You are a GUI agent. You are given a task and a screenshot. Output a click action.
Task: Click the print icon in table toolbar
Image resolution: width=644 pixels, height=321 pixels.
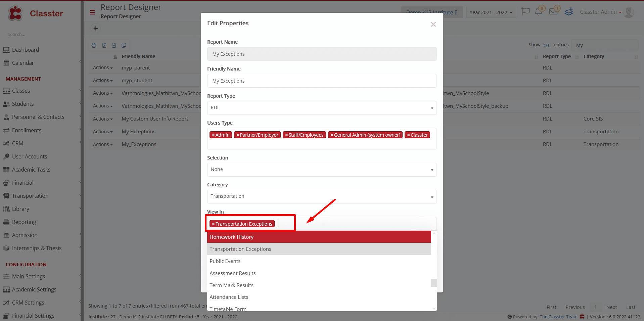94,45
